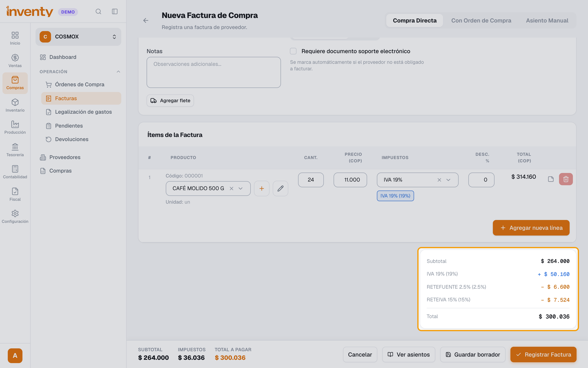
Task: Open the user avatar A
Action: coord(15,355)
